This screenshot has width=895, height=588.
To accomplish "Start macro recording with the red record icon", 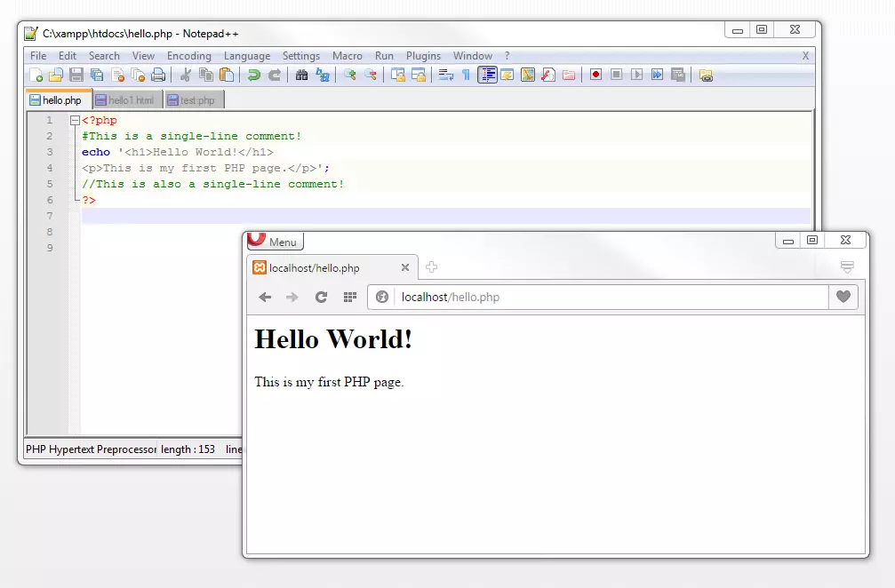I will 595,75.
